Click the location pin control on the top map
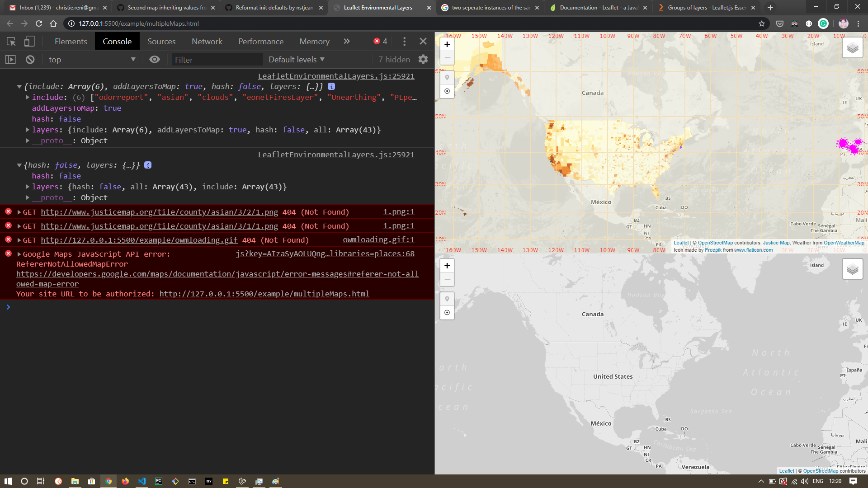Image resolution: width=868 pixels, height=488 pixels. point(447,77)
